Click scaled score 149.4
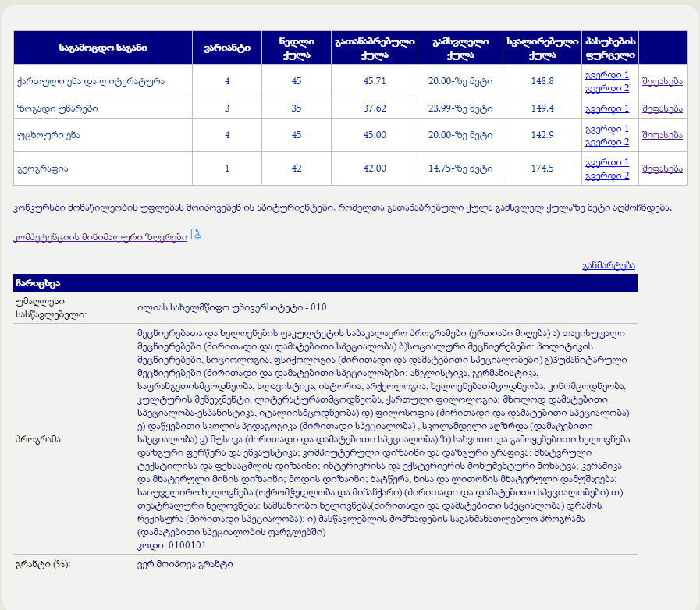Image resolution: width=700 pixels, height=610 pixels. [x=542, y=108]
